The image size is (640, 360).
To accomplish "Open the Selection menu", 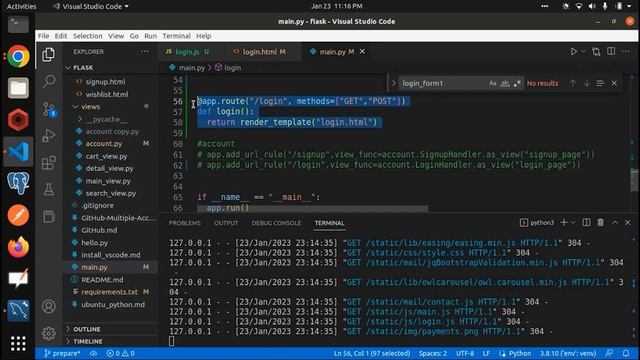I will click(x=87, y=36).
